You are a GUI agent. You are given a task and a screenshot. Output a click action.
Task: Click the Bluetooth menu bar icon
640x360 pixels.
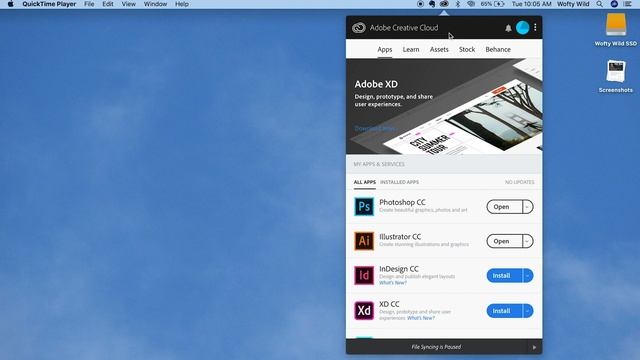[458, 4]
